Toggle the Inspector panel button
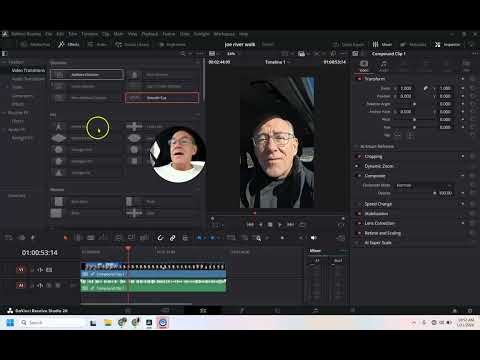This screenshot has width=480, height=360. pyautogui.click(x=448, y=44)
